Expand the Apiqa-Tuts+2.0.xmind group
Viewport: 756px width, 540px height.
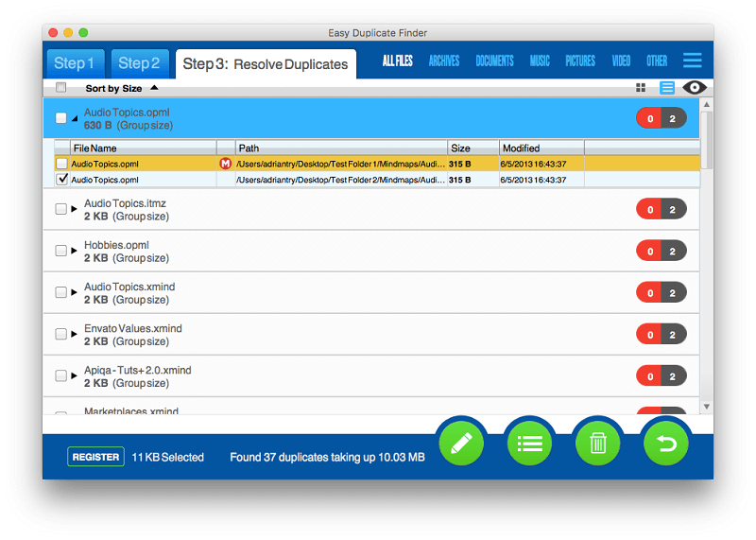(x=75, y=375)
